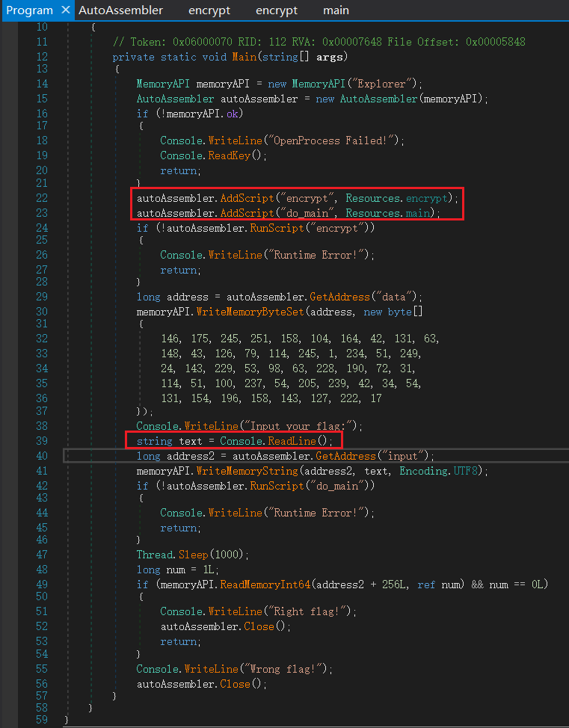This screenshot has width=569, height=728.
Task: Open the encrypt tab beside AutoAssembler
Action: click(209, 10)
